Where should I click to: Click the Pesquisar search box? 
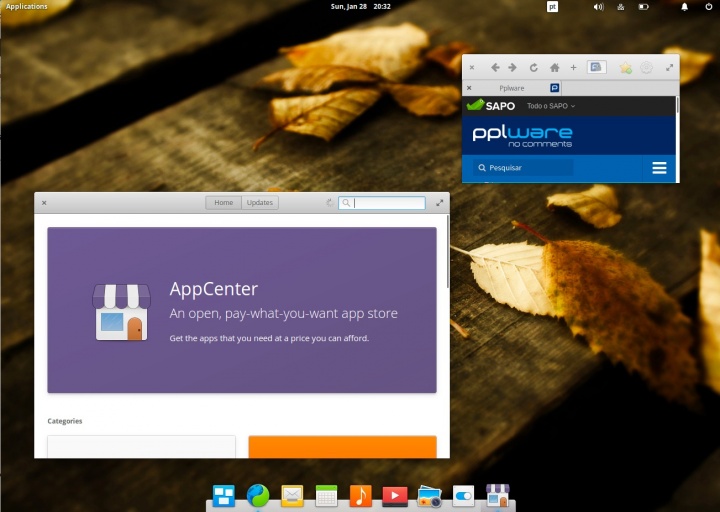[x=522, y=168]
